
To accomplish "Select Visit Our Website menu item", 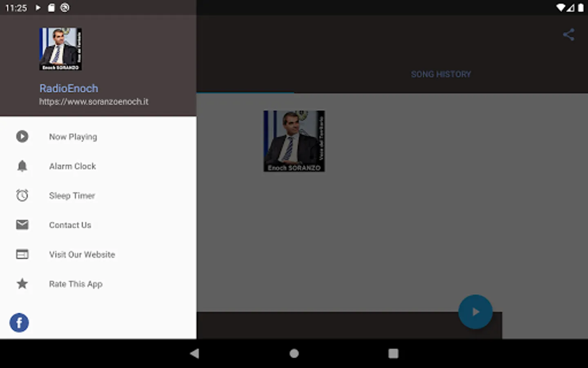I will tap(98, 254).
